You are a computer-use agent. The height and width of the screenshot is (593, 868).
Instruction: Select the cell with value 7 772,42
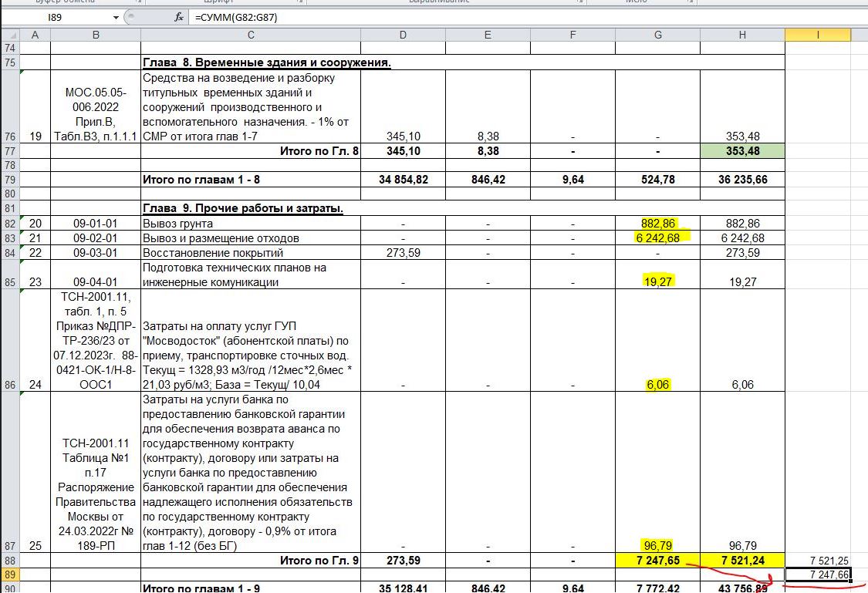(x=657, y=588)
